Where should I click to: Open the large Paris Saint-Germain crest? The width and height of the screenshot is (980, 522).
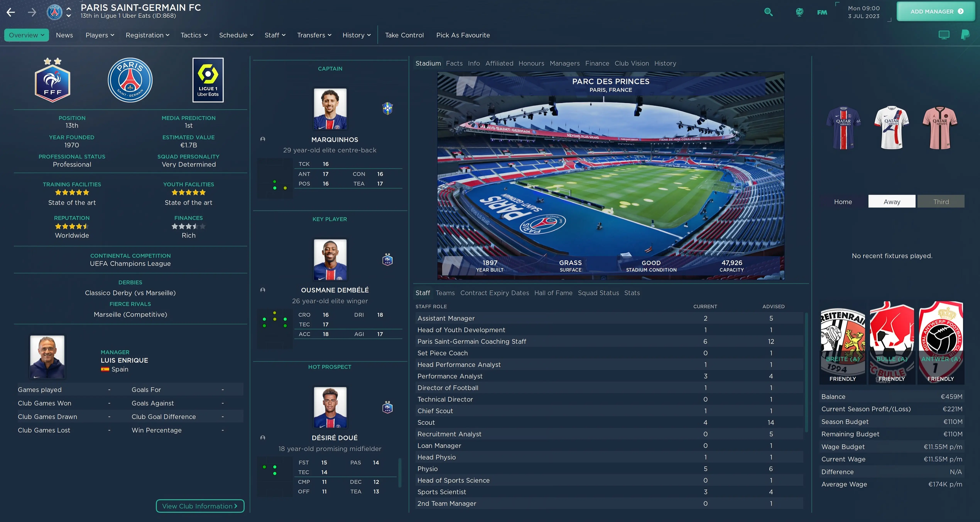130,80
